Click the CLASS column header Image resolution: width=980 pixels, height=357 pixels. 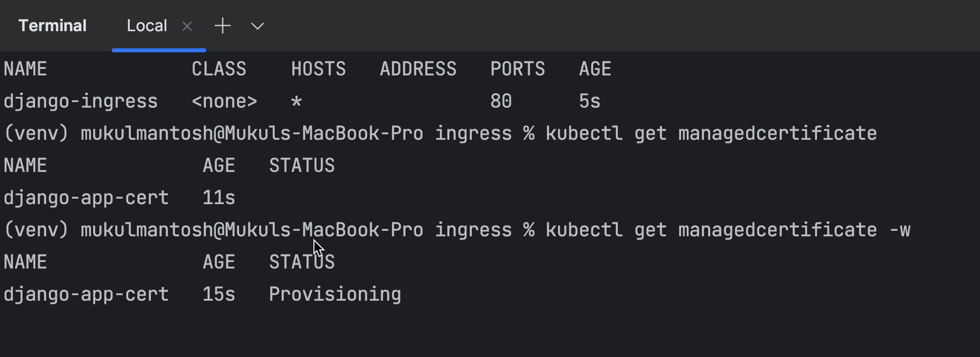coord(219,69)
